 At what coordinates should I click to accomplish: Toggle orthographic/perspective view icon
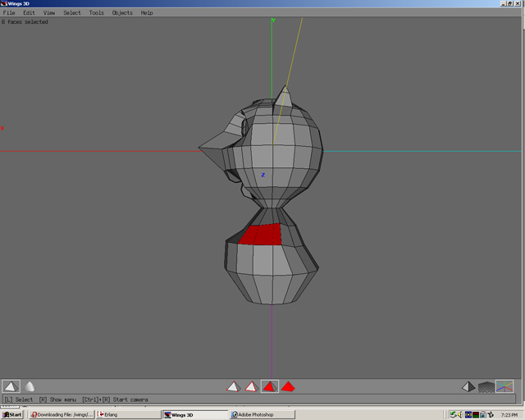tap(468, 387)
